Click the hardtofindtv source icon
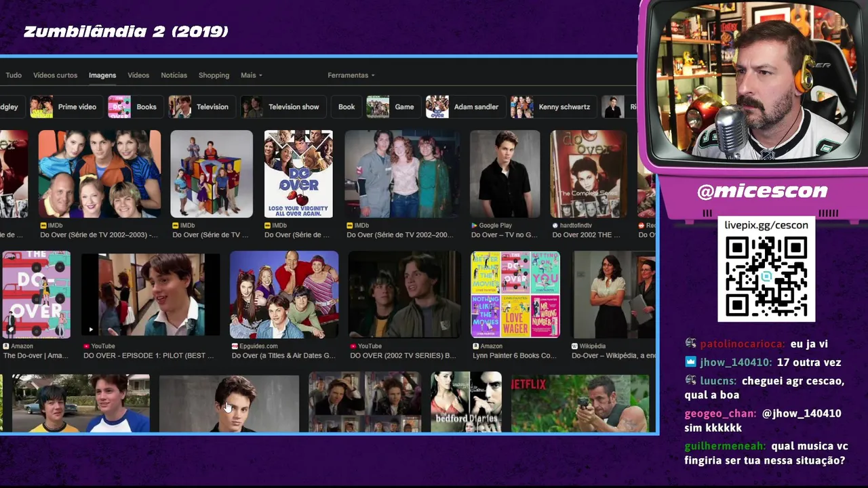This screenshot has height=488, width=868. 555,226
